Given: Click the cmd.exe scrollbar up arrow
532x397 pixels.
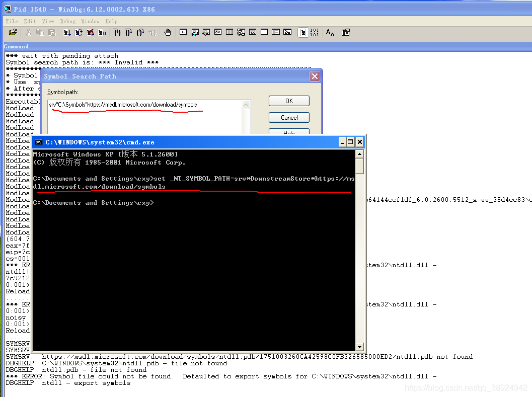Looking at the screenshot, I should tap(360, 154).
